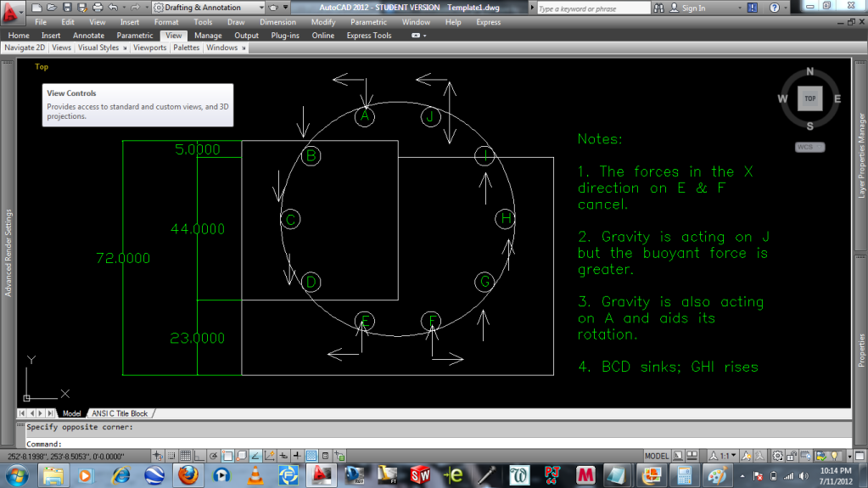Click the Hardware Acceleration status icon
Viewport: 868px width, 488px height.
[x=806, y=456]
